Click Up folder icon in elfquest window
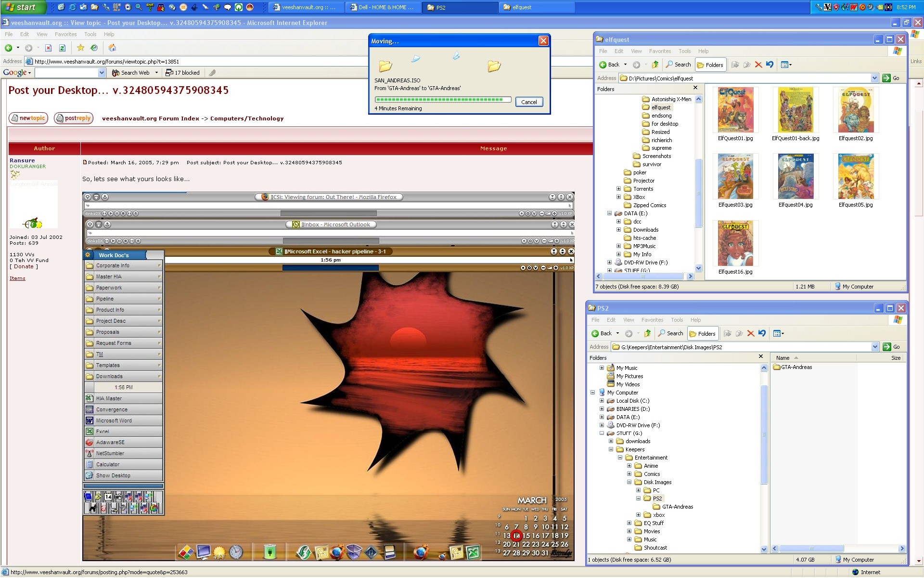 pyautogui.click(x=655, y=65)
